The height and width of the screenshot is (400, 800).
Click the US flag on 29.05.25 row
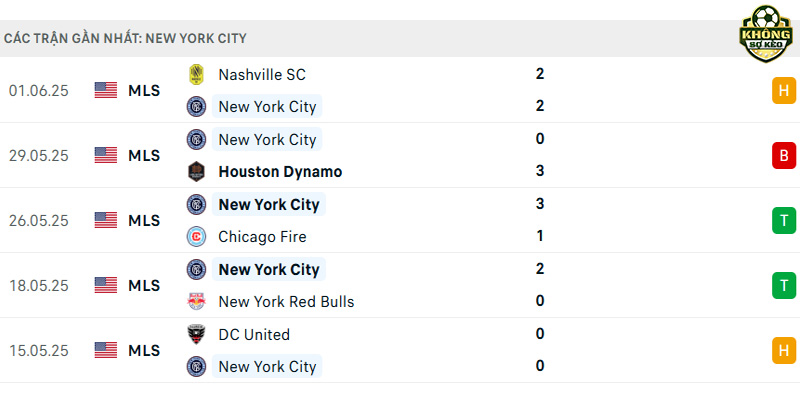click(106, 156)
